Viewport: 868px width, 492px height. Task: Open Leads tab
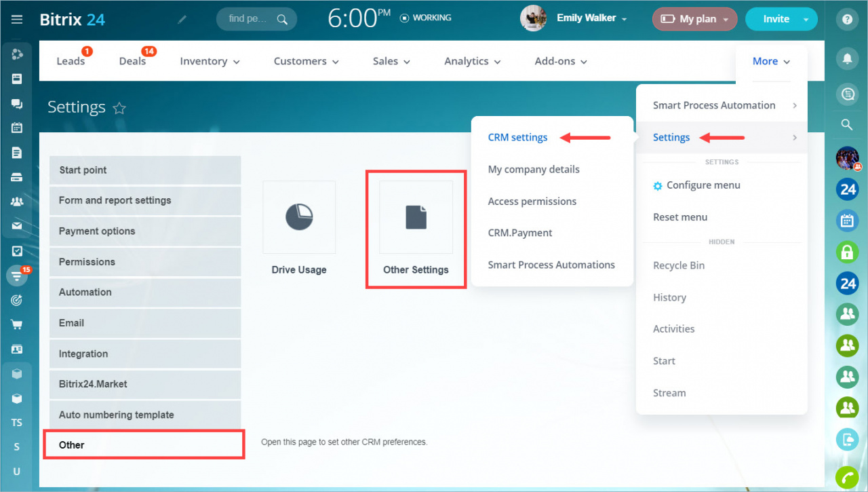point(71,61)
